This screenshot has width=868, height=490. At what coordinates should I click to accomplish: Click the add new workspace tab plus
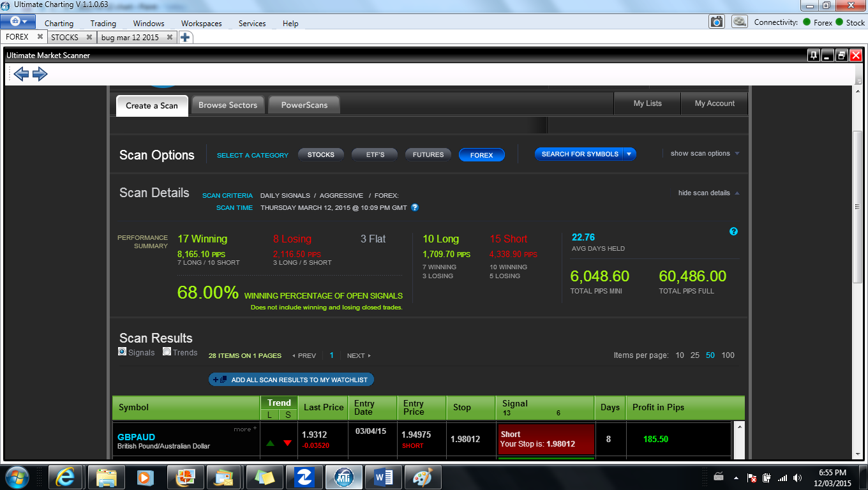click(x=185, y=38)
